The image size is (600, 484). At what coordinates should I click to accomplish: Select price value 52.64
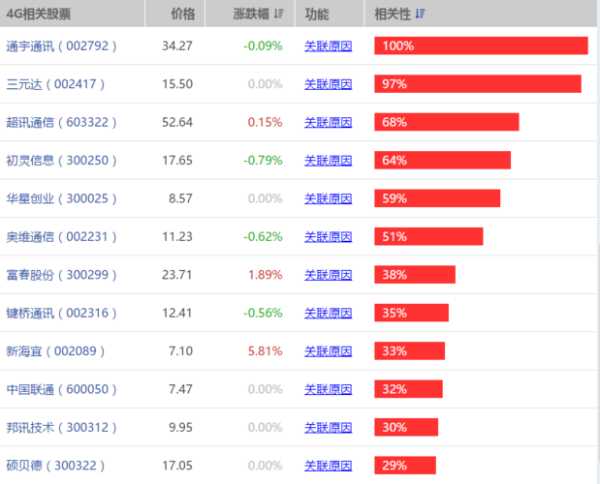click(x=177, y=122)
